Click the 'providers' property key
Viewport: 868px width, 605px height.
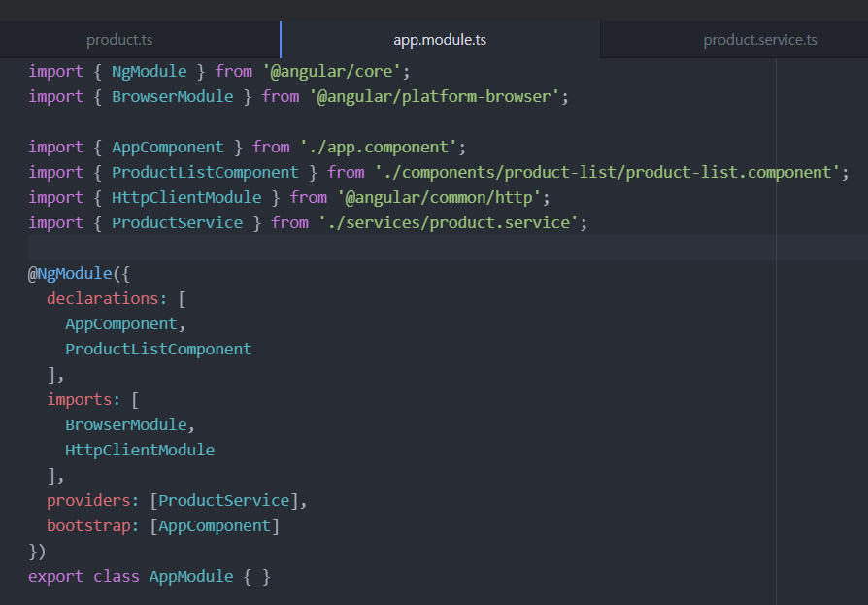[x=88, y=501]
